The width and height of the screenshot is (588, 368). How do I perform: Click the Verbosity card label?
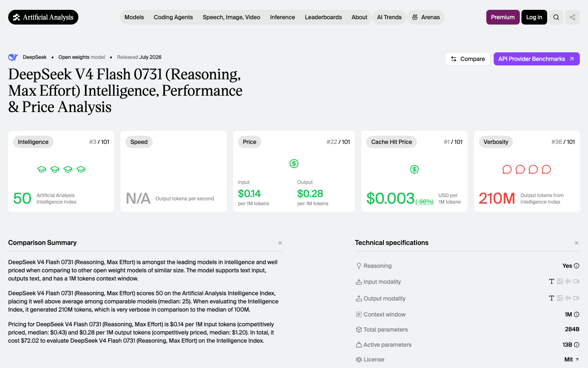point(496,142)
